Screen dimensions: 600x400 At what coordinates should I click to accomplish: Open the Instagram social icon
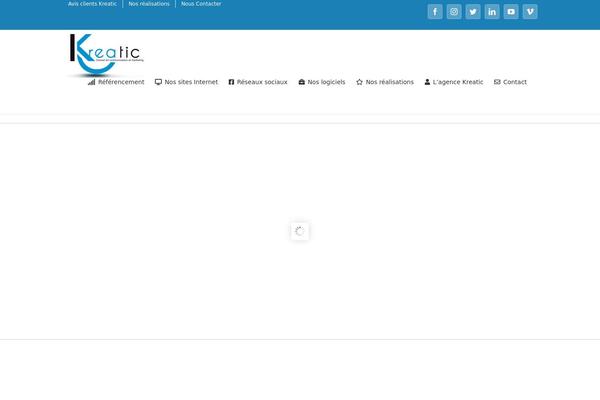454,11
